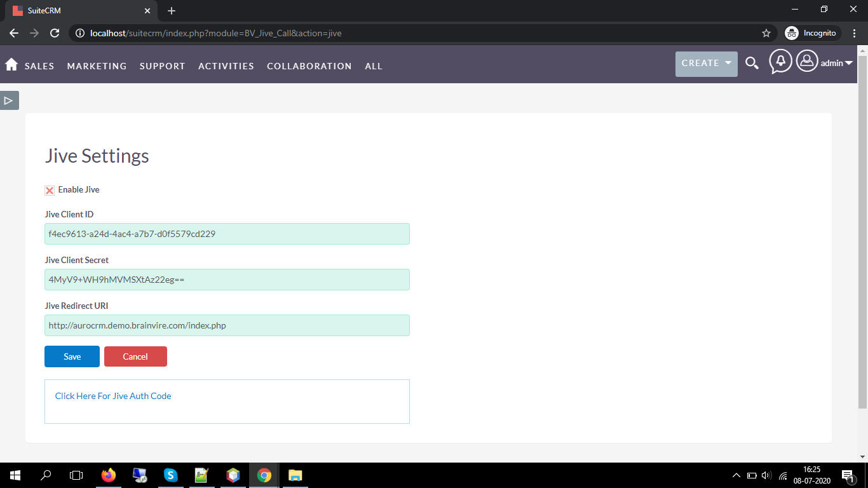
Task: Focus the Jive Client ID field
Action: (x=227, y=234)
